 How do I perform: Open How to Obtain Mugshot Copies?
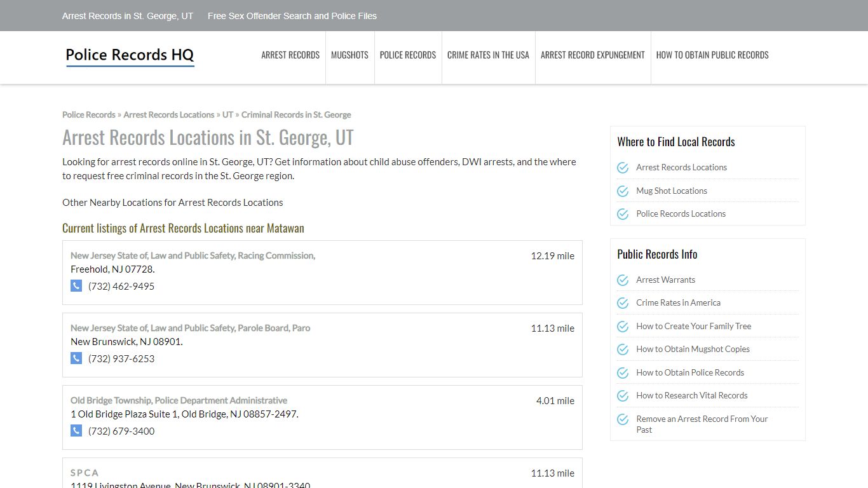[693, 349]
